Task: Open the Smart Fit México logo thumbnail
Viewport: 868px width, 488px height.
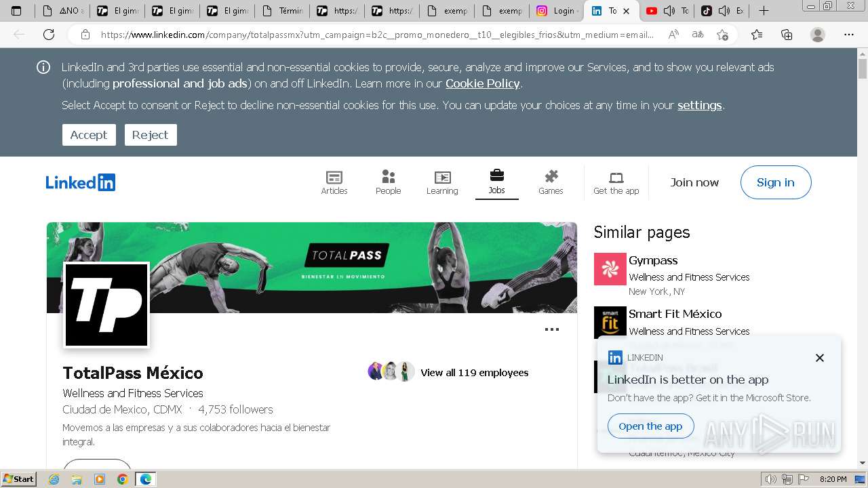Action: [x=610, y=323]
